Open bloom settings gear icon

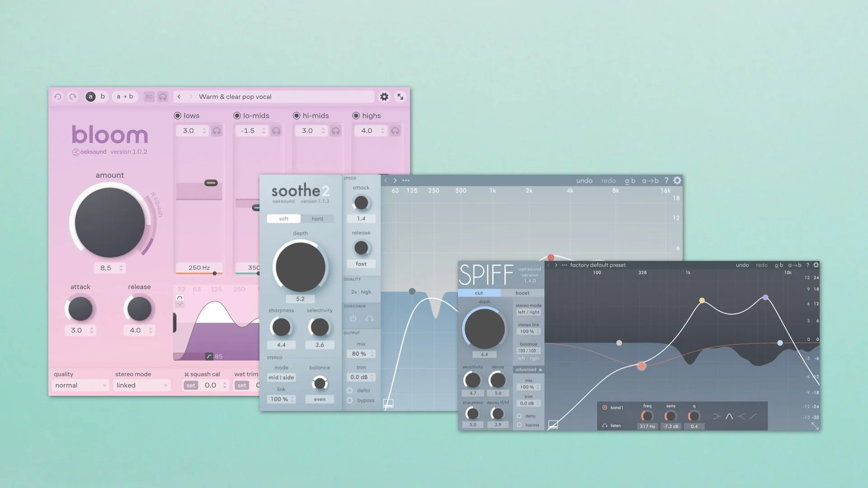(384, 97)
